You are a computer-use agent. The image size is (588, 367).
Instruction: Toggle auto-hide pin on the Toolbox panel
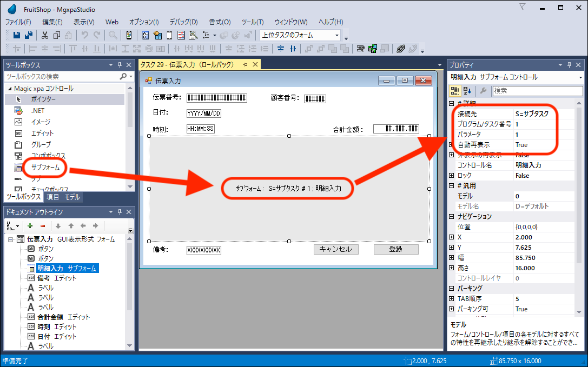point(120,65)
